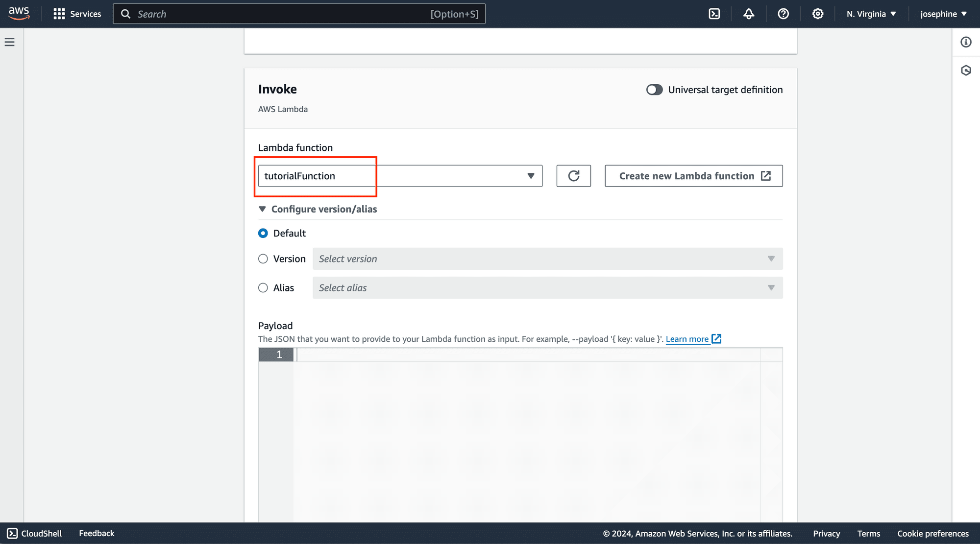Click the external link icon beside Learn more

pos(716,339)
